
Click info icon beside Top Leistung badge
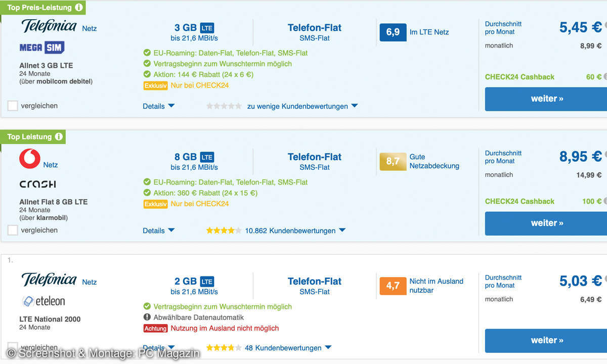click(59, 137)
